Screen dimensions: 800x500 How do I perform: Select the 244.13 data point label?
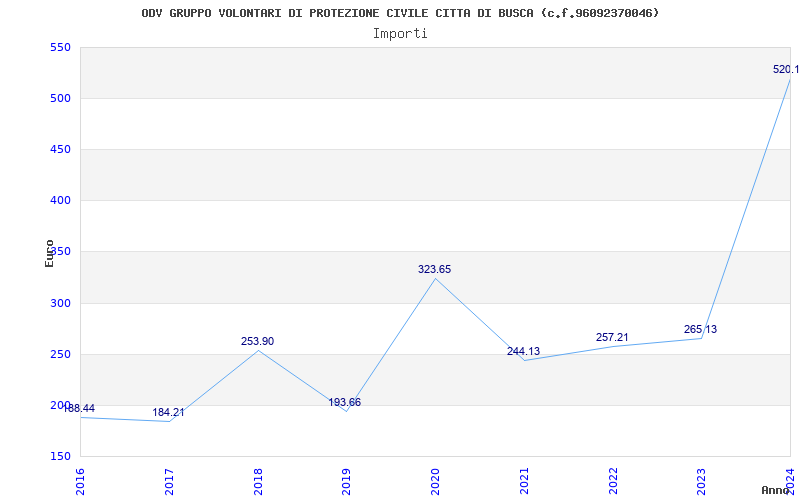tap(523, 351)
